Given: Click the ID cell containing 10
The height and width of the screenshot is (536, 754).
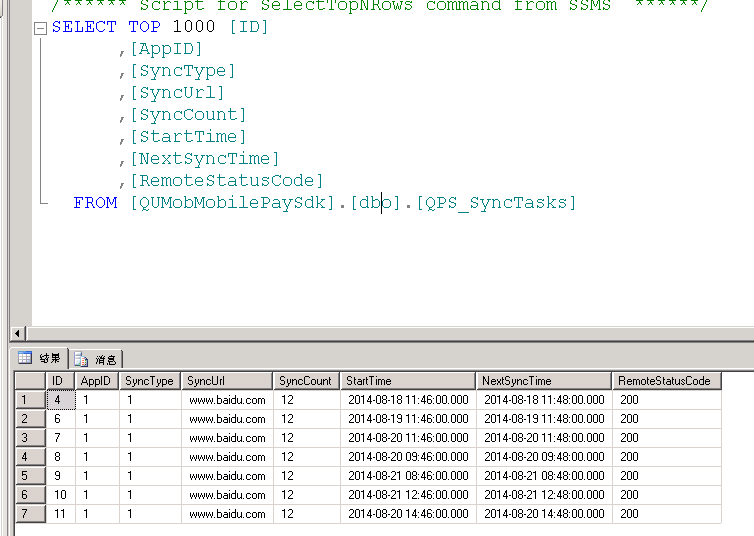Looking at the screenshot, I should tap(59, 495).
